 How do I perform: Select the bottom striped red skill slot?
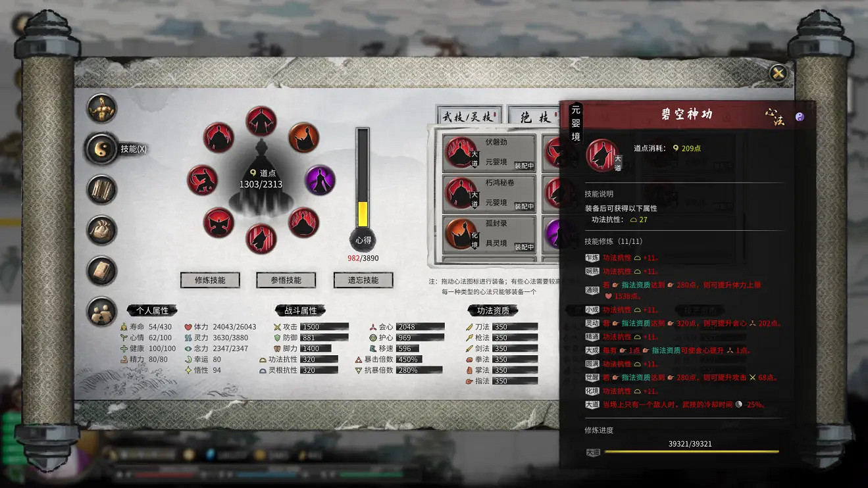pyautogui.click(x=261, y=238)
